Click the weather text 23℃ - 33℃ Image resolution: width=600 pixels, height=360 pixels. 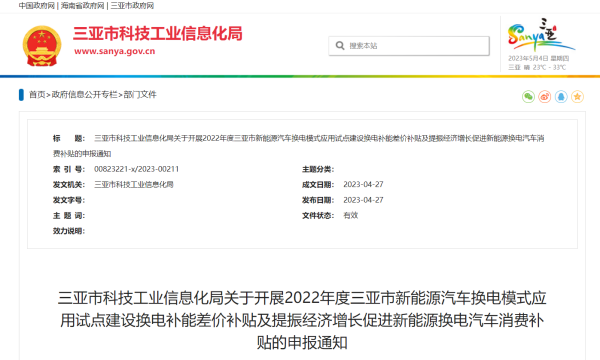point(549,68)
